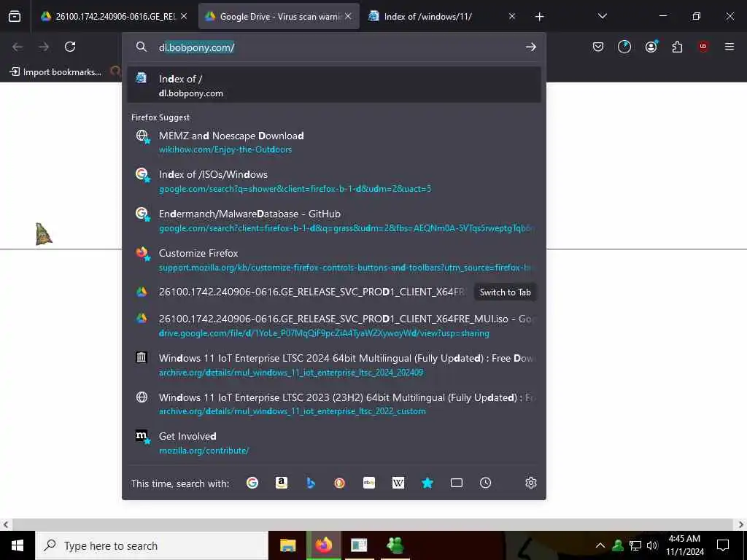The width and height of the screenshot is (747, 560).
Task: Open search settings gear icon
Action: click(x=531, y=483)
